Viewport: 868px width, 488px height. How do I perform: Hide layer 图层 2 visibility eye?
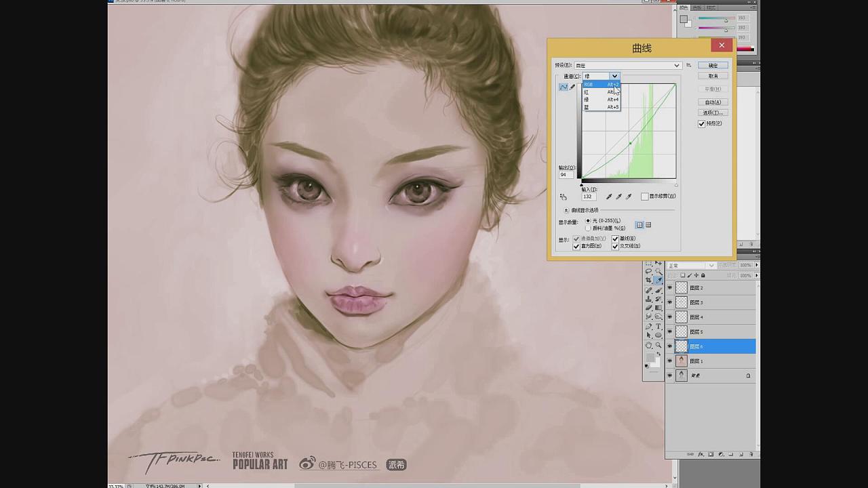click(x=670, y=288)
